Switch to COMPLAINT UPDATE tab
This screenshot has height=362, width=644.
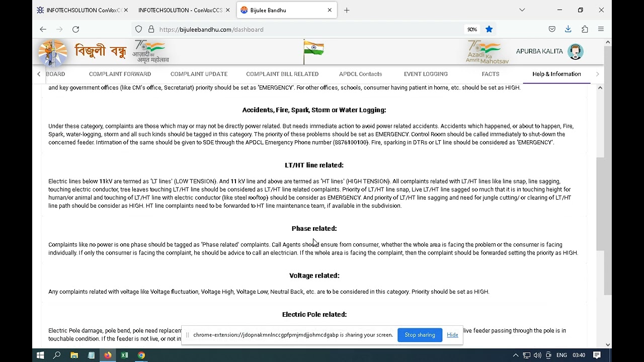pos(199,74)
